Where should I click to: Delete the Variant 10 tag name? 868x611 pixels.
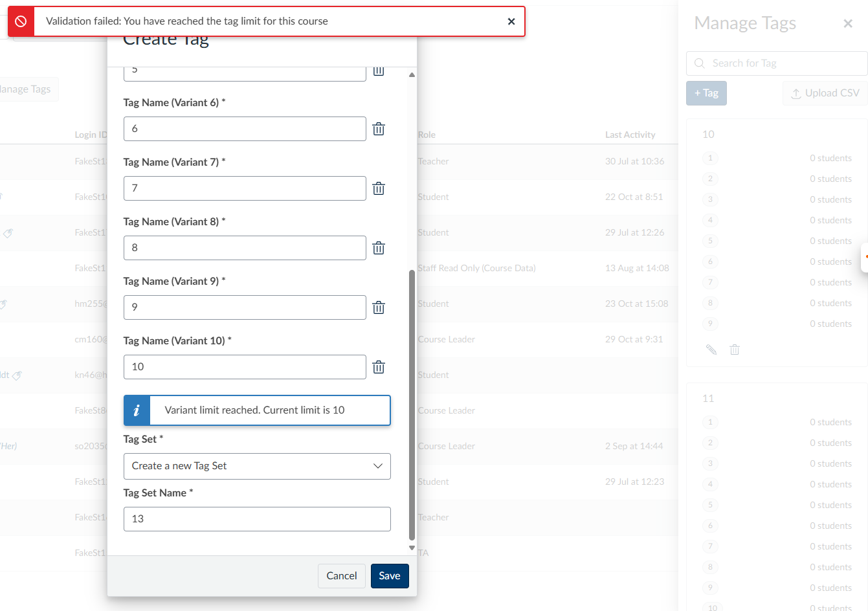(x=379, y=367)
